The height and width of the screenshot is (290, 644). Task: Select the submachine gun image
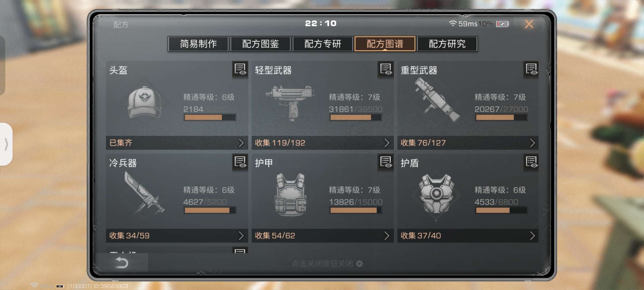click(290, 103)
